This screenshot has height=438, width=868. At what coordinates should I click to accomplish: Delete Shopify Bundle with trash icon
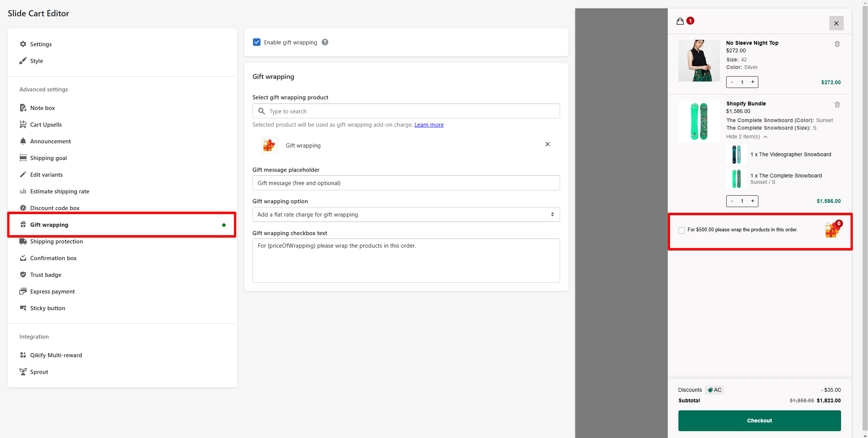(x=837, y=105)
